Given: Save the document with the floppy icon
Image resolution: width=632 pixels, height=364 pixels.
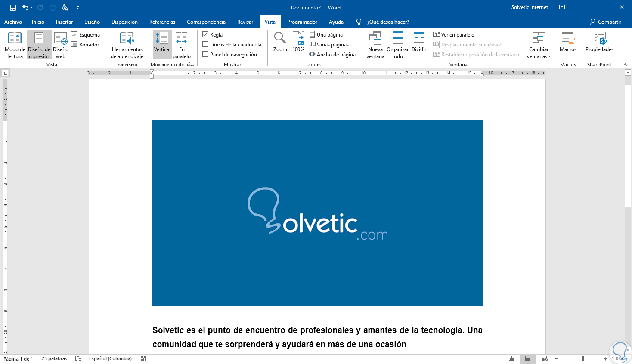Looking at the screenshot, I should 13,8.
